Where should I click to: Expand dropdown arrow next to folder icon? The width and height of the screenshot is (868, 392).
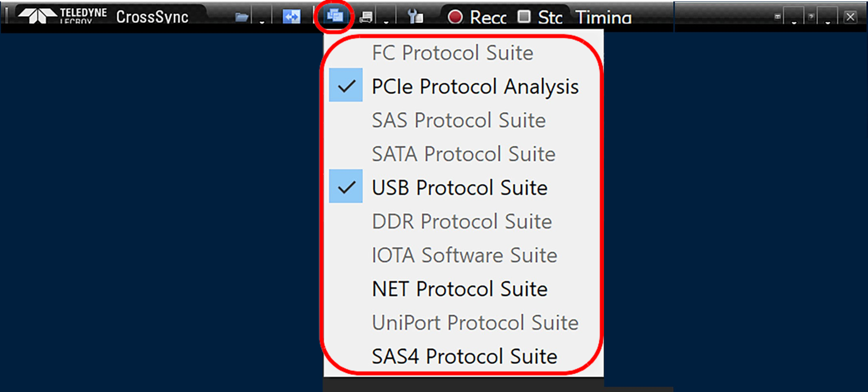click(x=262, y=20)
